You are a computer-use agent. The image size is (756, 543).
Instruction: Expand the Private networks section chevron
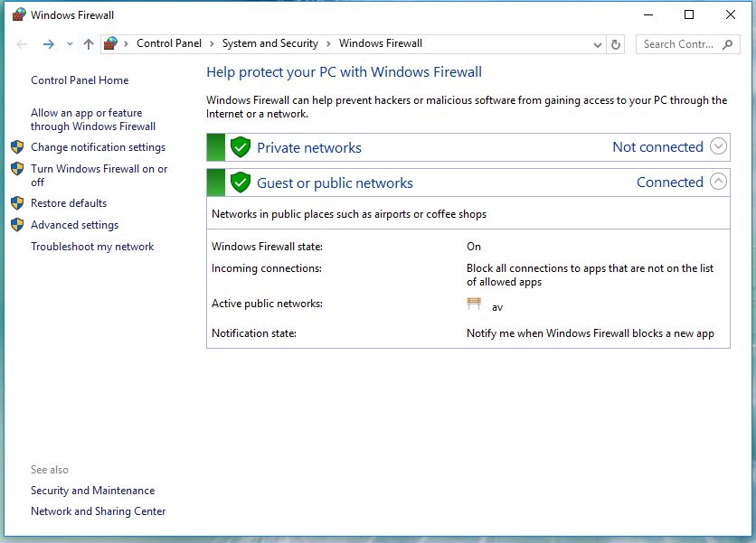point(718,146)
